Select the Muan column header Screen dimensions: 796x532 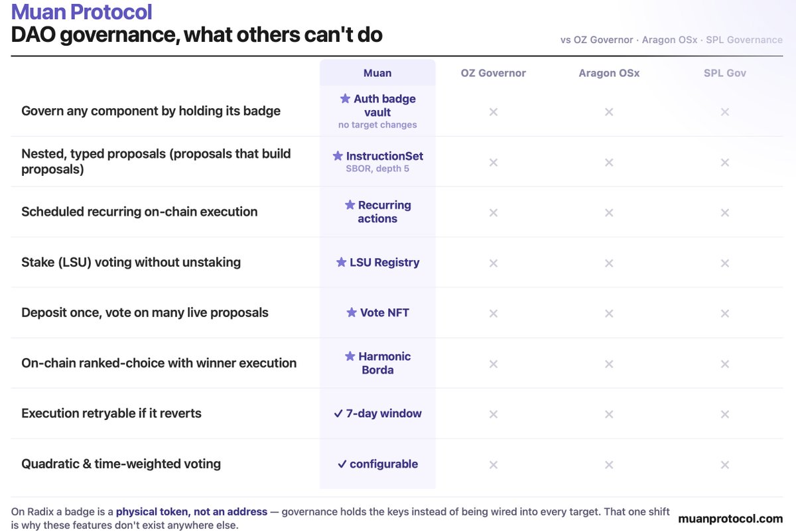377,73
